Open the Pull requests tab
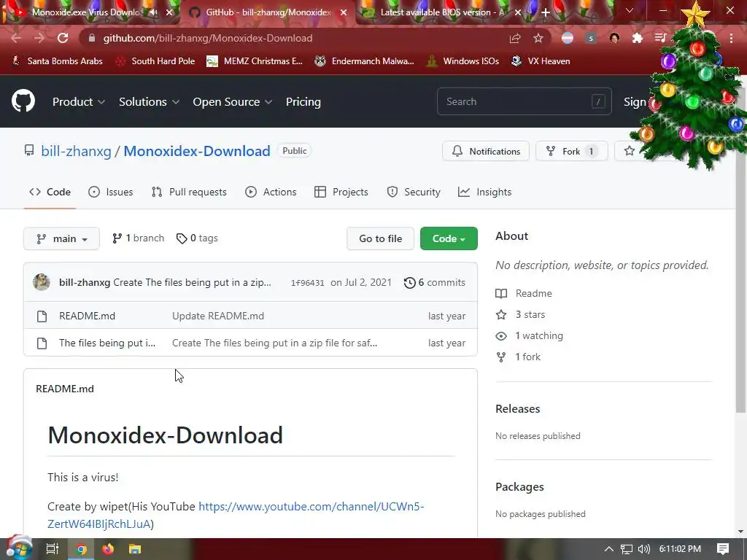Image resolution: width=747 pixels, height=560 pixels. [x=189, y=192]
